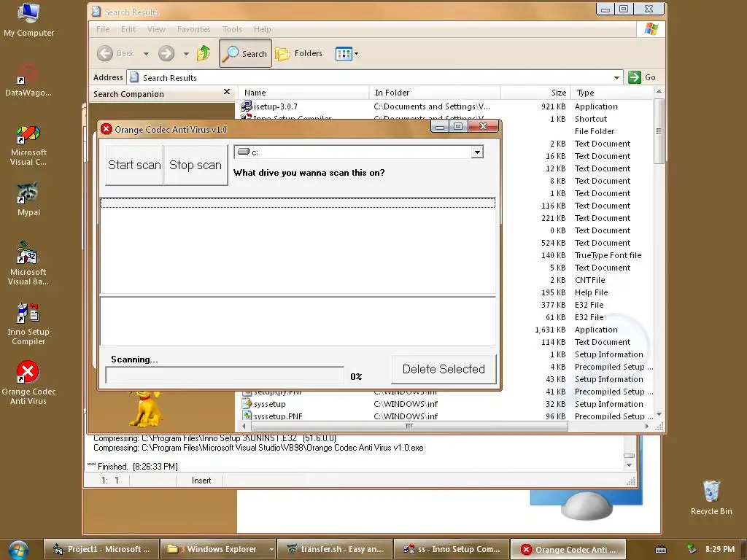
Task: Click the Back arrow in Search Results
Action: [x=105, y=53]
